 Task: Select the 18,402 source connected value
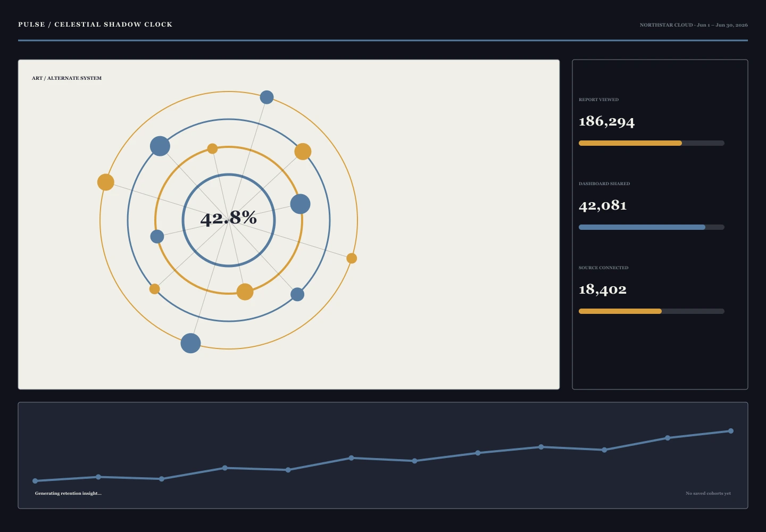603,290
